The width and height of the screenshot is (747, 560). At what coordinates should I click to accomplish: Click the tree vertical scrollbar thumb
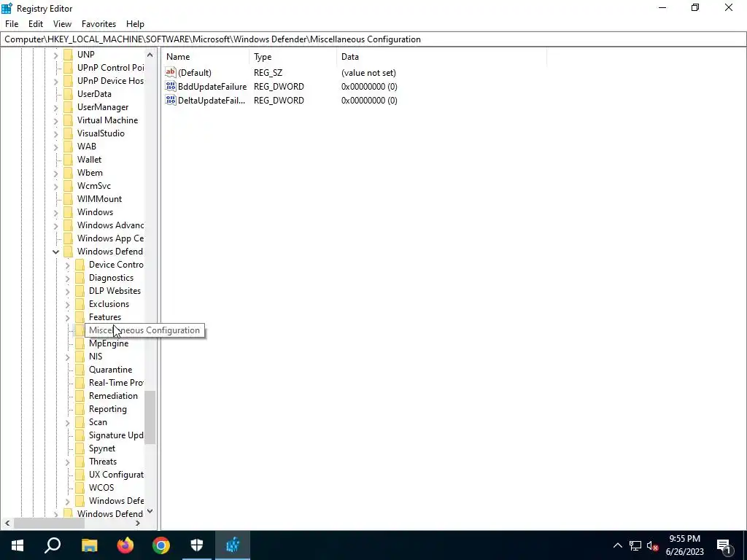[x=150, y=417]
